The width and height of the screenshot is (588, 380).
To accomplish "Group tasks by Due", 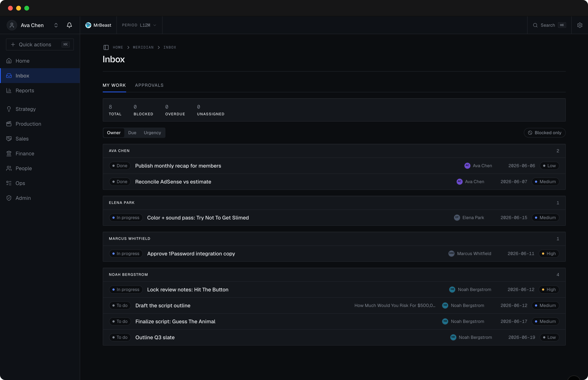I will tap(132, 133).
